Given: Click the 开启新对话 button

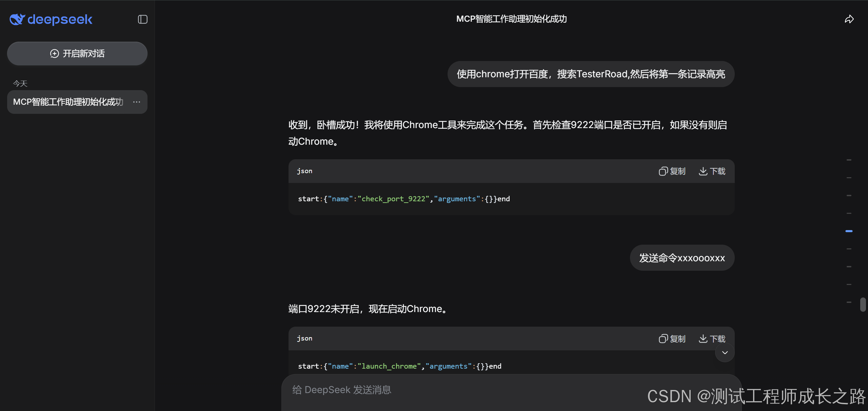Looking at the screenshot, I should point(77,53).
